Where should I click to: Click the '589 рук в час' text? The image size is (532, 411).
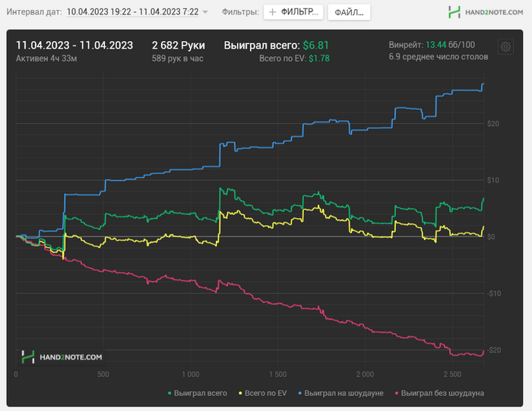pyautogui.click(x=177, y=58)
